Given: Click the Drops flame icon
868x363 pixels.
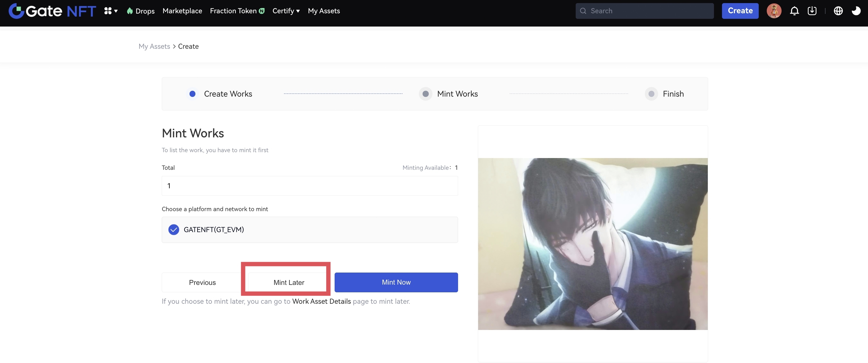Looking at the screenshot, I should 130,11.
